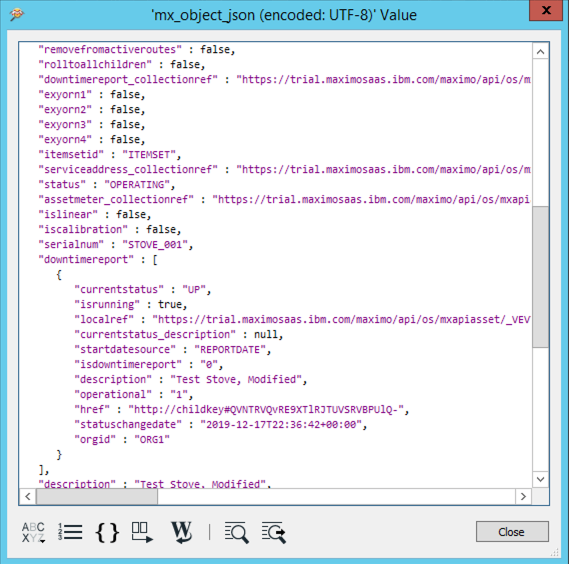The height and width of the screenshot is (564, 569).
Task: Click the "statuschangedate" timestamp value
Action: coord(281,425)
